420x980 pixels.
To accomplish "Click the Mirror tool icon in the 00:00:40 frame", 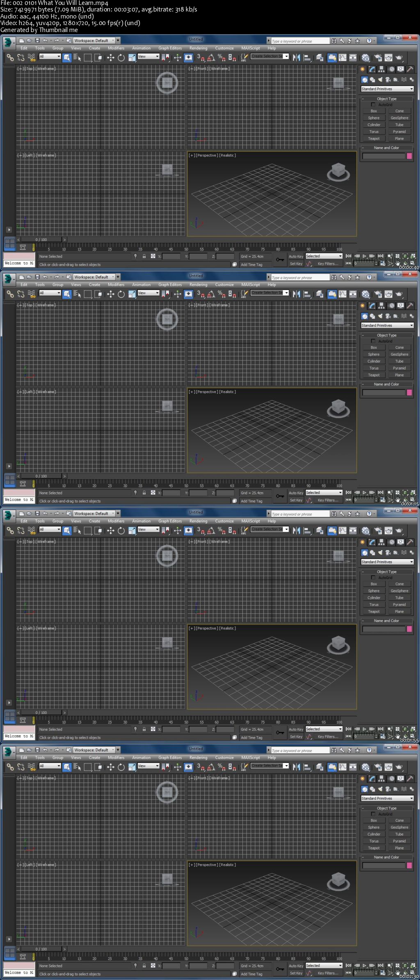I will pyautogui.click(x=297, y=58).
